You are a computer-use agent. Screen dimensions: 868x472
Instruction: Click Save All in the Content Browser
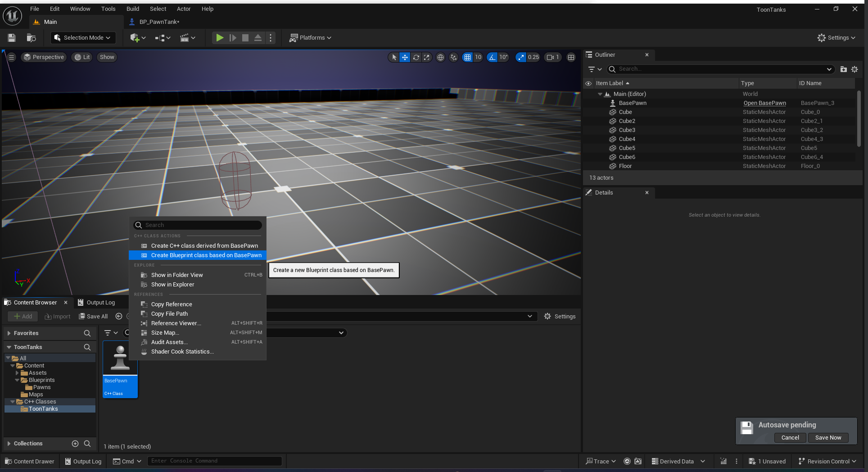[x=93, y=317]
